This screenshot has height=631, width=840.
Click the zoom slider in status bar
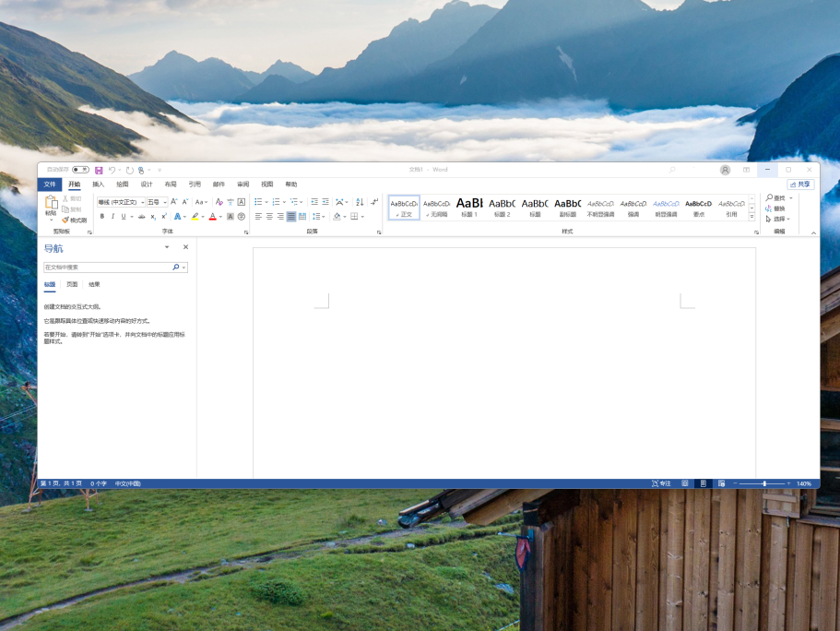pos(763,483)
